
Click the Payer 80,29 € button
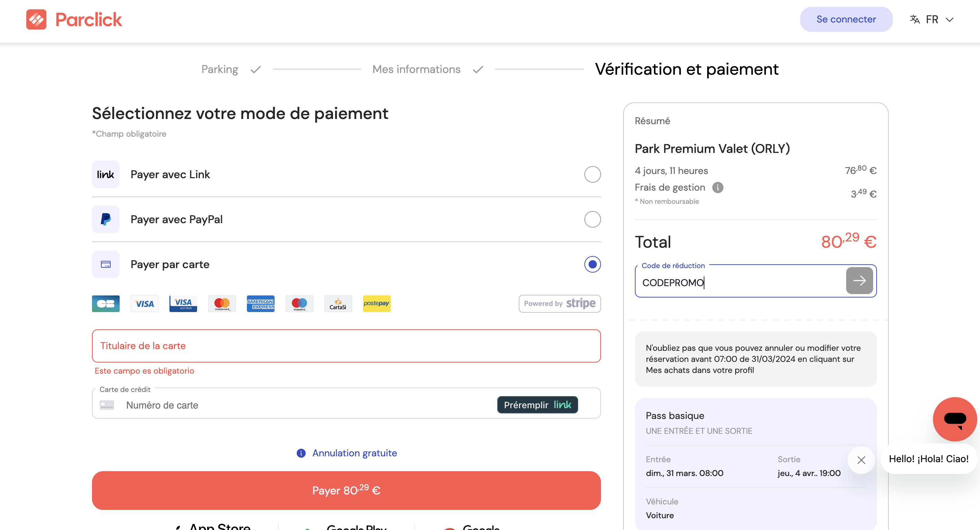pyautogui.click(x=346, y=491)
